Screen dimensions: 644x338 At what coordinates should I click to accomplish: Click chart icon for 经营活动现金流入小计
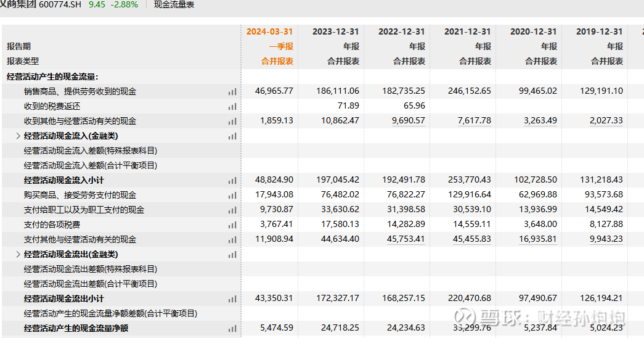pos(232,180)
